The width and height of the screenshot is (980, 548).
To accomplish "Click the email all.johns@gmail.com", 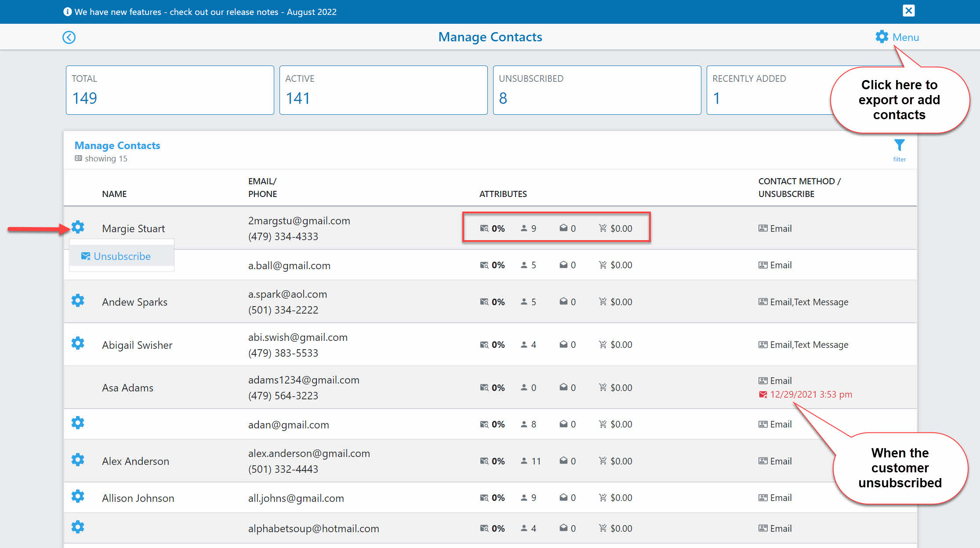I will pos(296,498).
